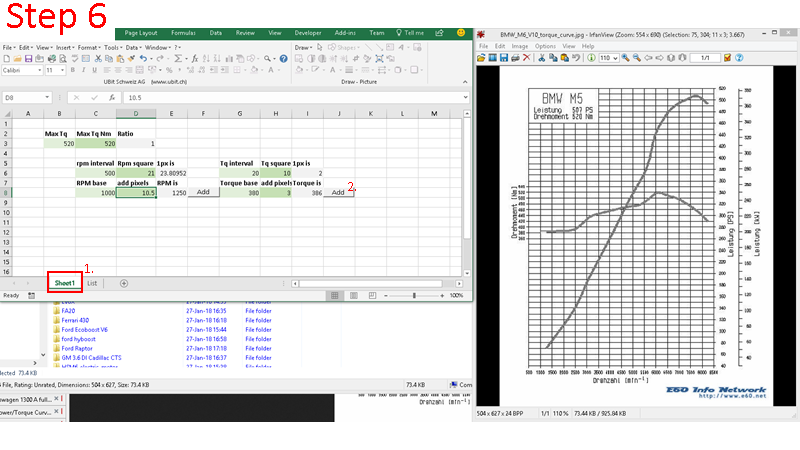Save the workbook with the Excel floppy icon
The image size is (800, 450).
click(29, 59)
